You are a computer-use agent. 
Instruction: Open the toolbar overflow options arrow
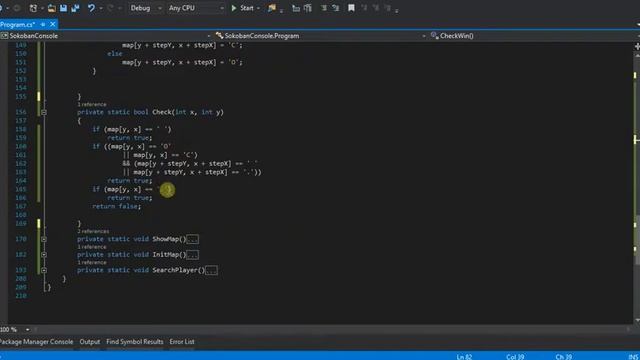[397, 10]
